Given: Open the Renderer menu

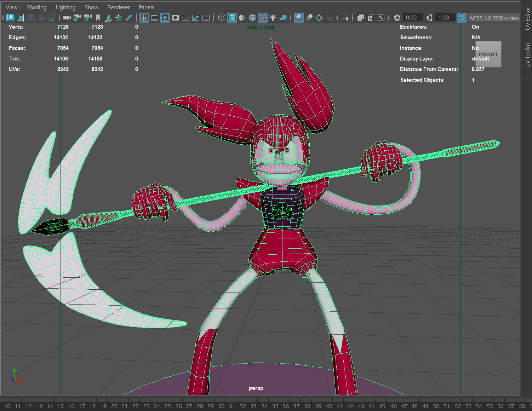Looking at the screenshot, I should [119, 7].
